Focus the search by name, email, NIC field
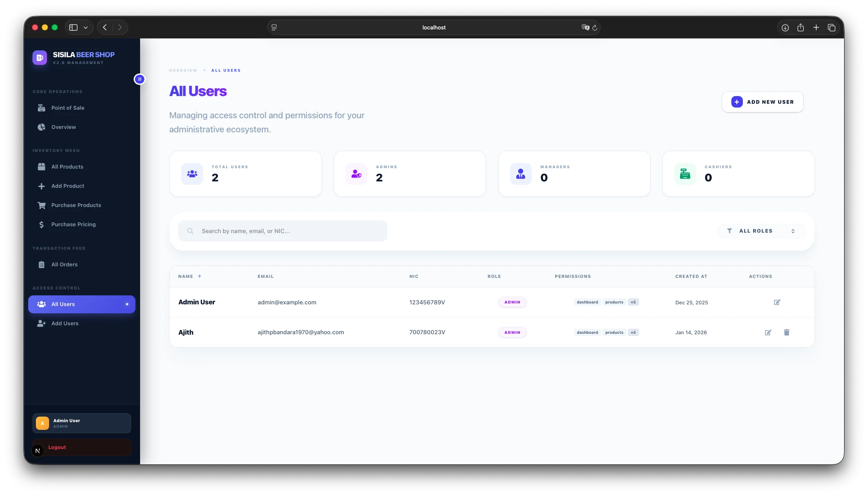868x496 pixels. 283,231
